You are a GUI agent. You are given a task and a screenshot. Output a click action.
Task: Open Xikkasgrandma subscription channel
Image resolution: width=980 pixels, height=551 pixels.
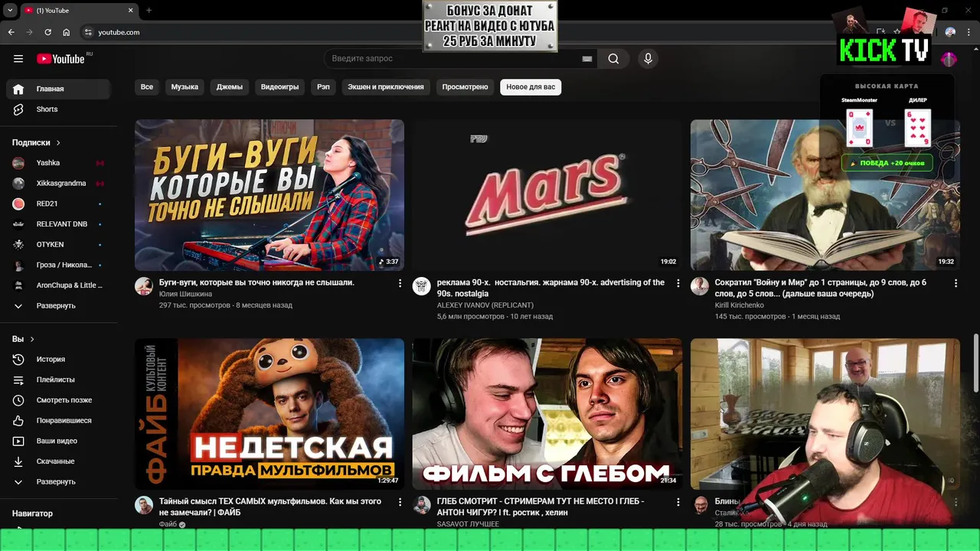(58, 183)
